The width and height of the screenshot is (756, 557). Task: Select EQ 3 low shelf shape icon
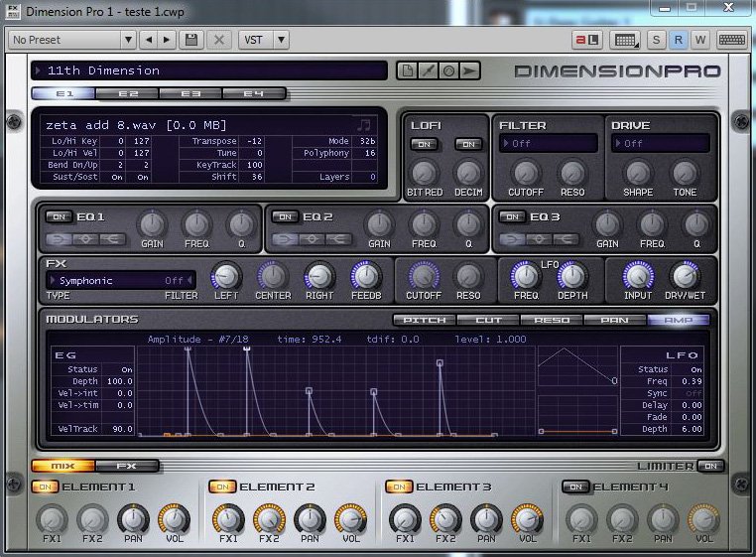(512, 239)
